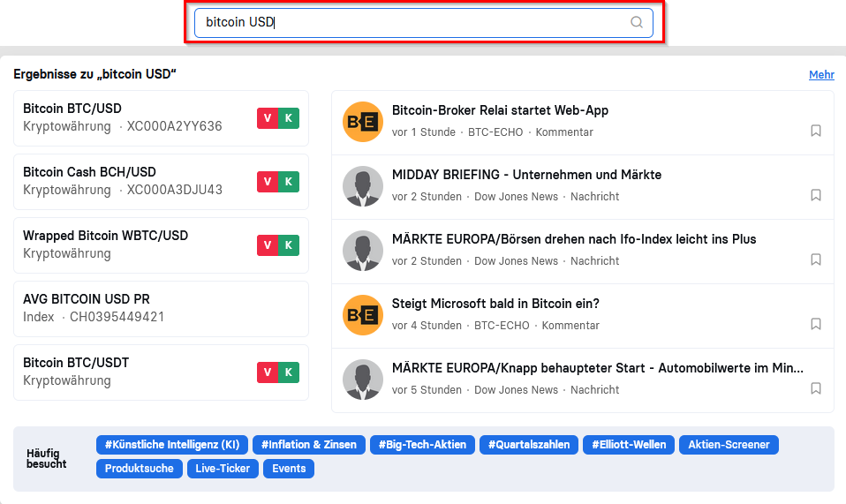Bookmark the Börsen drehen nach Ifo-Index article
The width and height of the screenshot is (846, 504).
pos(816,260)
